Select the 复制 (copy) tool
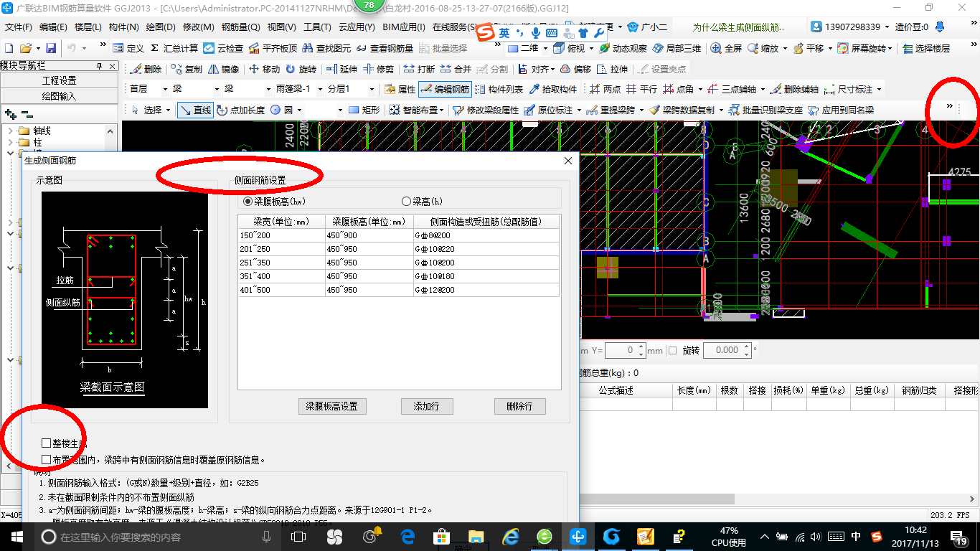 click(x=187, y=70)
